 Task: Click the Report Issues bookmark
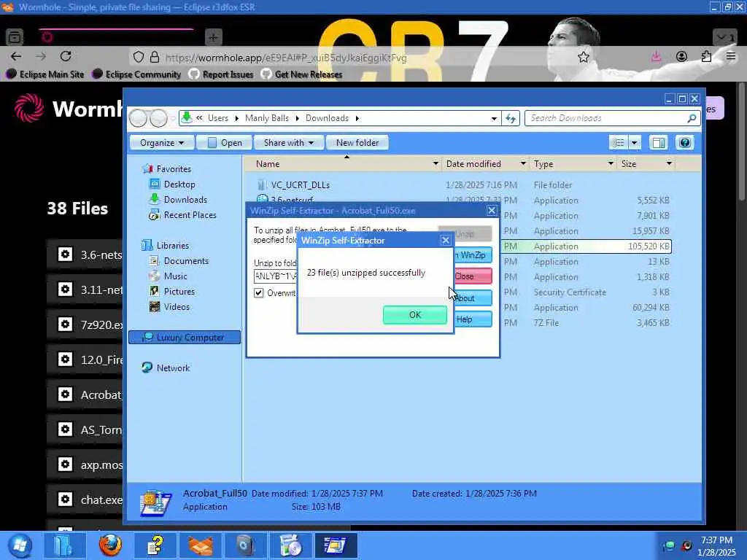[x=221, y=74]
